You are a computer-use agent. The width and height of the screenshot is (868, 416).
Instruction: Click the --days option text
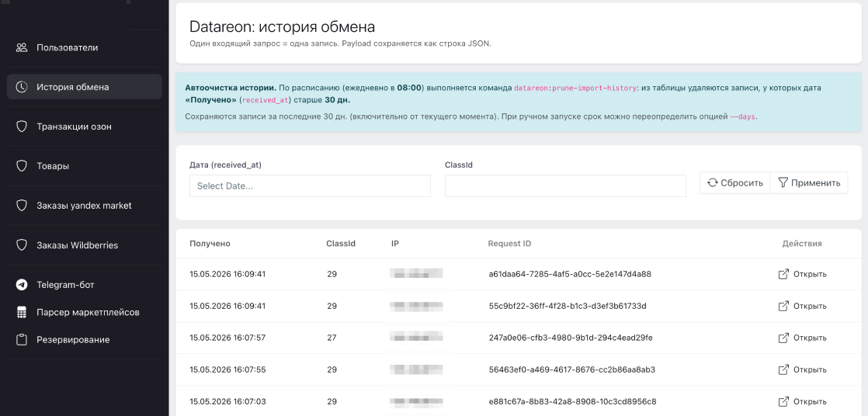click(743, 117)
